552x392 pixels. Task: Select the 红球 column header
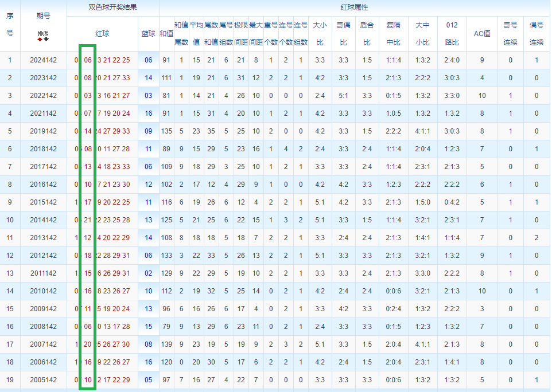tap(102, 34)
